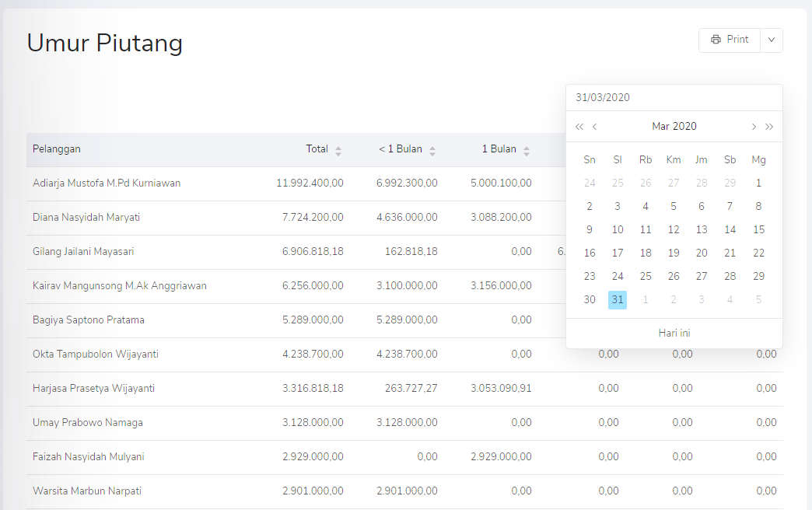Click the Pelanggan column header
Image resolution: width=812 pixels, height=510 pixels.
57,149
